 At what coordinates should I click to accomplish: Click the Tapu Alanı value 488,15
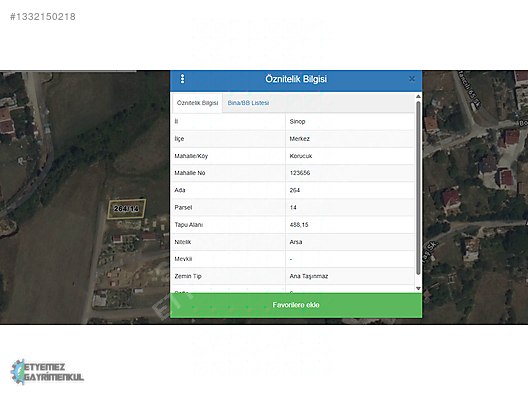(x=299, y=225)
